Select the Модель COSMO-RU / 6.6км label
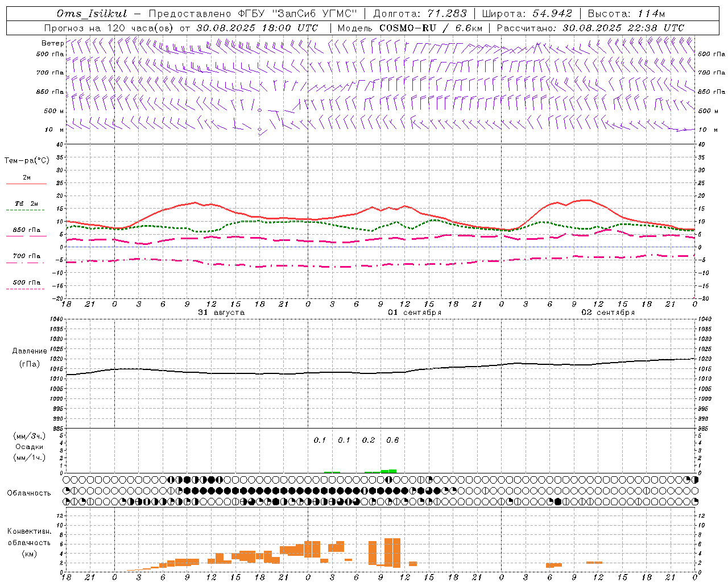 tap(409, 28)
